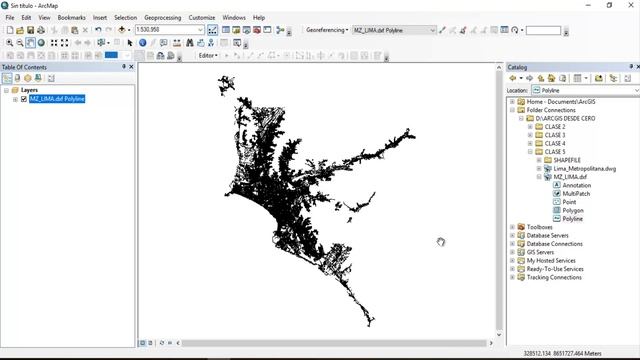Toggle visibility of MZ_LIMA.dxf Polyline layer
This screenshot has height=360, width=640.
[x=24, y=99]
